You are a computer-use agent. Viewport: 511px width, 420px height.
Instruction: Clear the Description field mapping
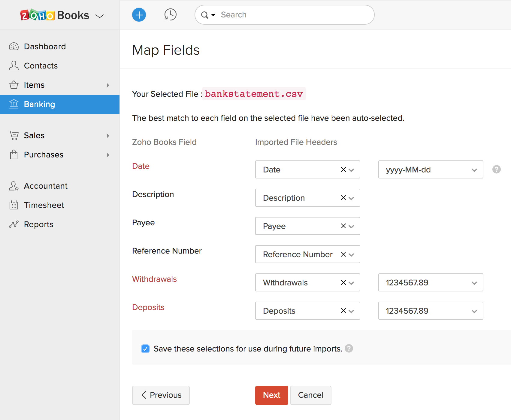pos(343,198)
